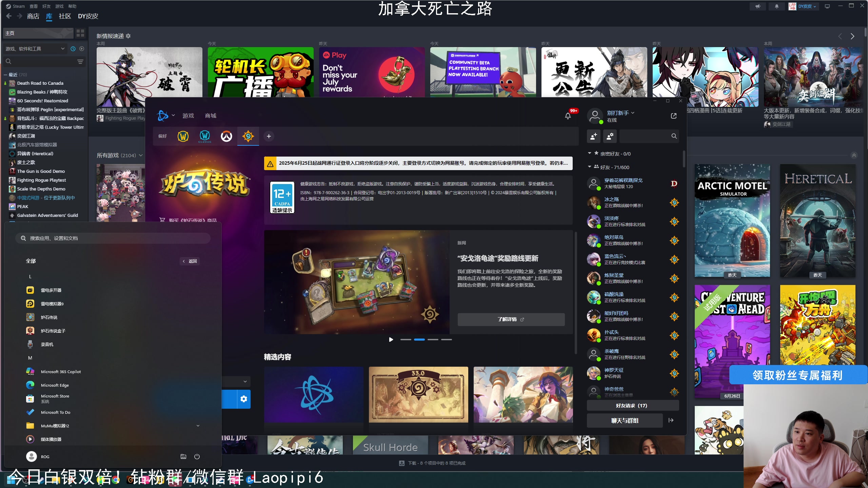Screen dimensions: 868x488
Task: Open 下载 status in Steam footer
Action: (432, 463)
